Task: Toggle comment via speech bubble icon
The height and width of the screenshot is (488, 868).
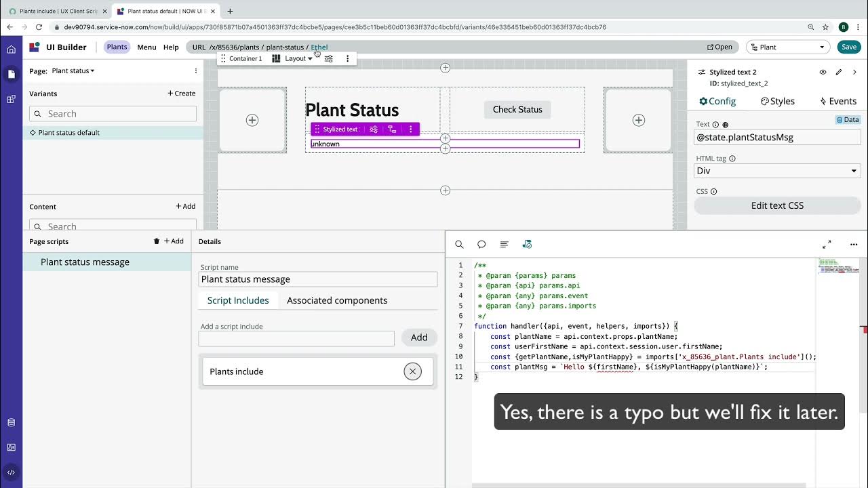Action: tap(481, 244)
